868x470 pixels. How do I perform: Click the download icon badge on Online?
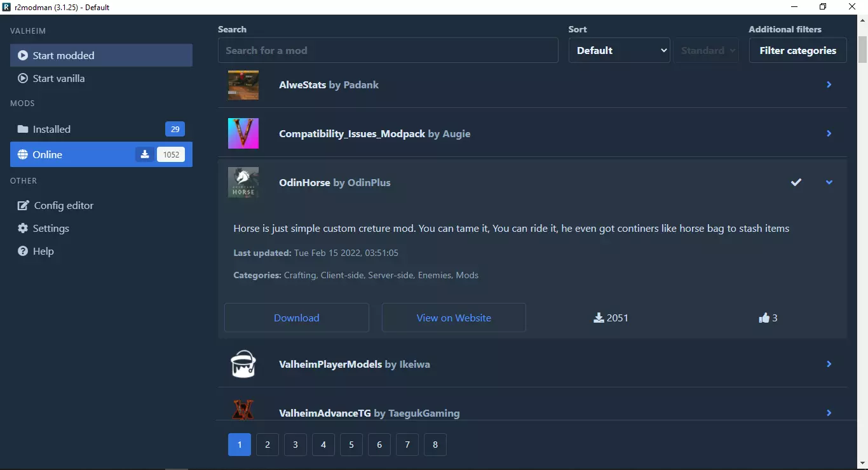pyautogui.click(x=145, y=154)
